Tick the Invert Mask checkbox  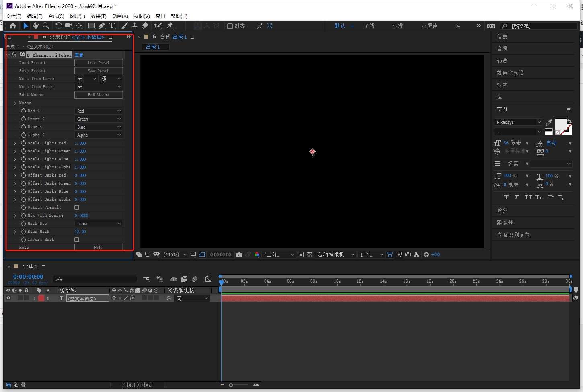[x=77, y=240]
